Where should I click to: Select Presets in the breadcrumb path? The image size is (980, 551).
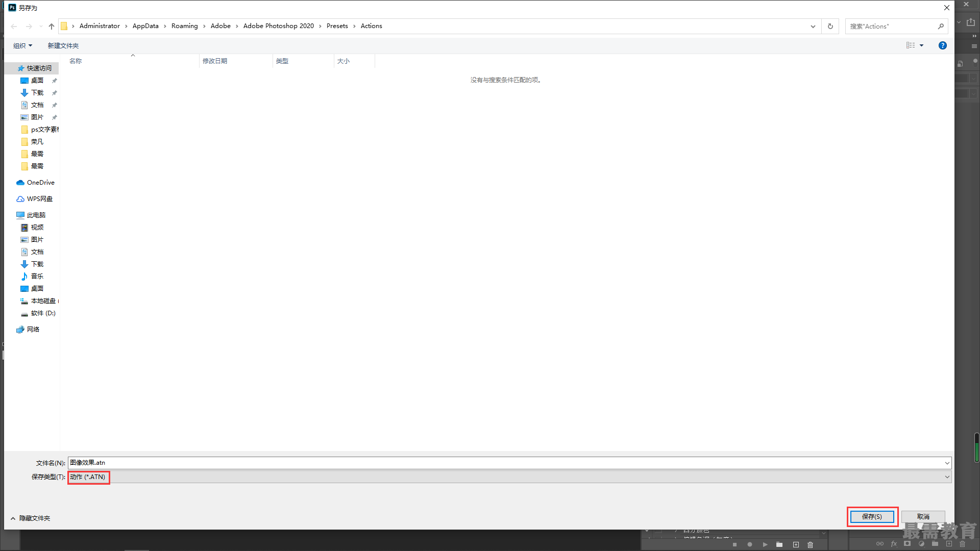point(337,26)
